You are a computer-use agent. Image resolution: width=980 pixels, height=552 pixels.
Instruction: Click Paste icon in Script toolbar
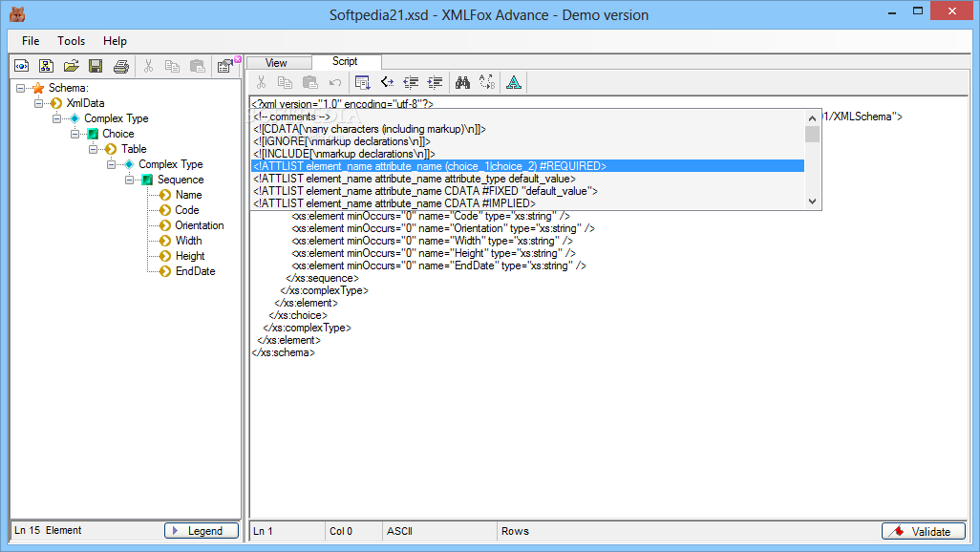coord(310,82)
